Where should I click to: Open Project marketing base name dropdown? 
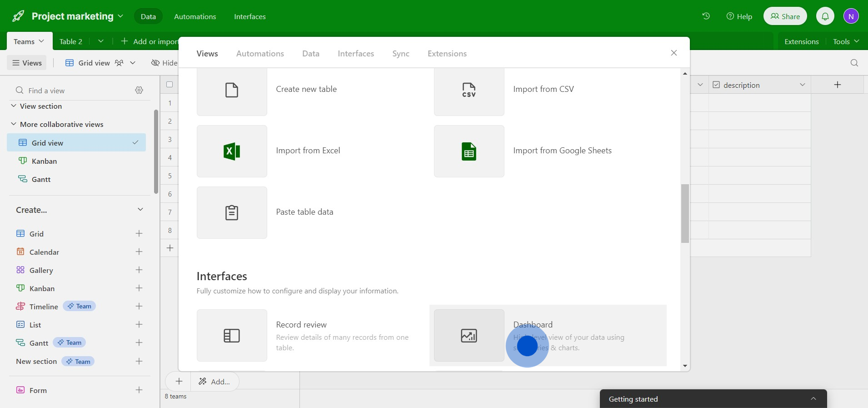(x=120, y=16)
